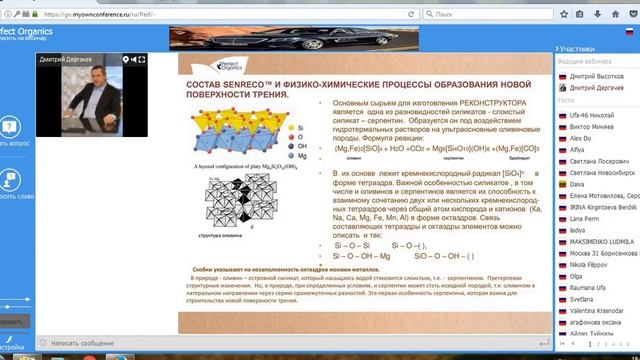Go to first page of participants list

click(x=562, y=344)
